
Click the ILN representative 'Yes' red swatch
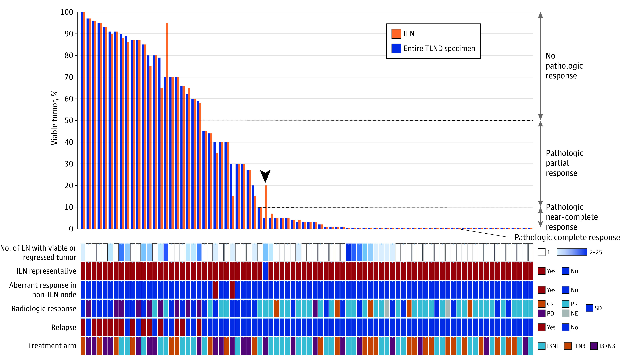click(x=542, y=271)
